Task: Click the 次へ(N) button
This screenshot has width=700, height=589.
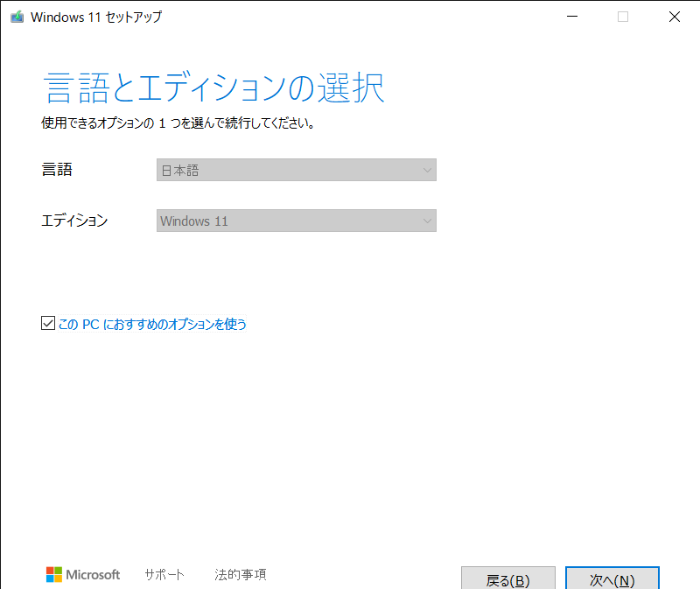Action: click(612, 578)
